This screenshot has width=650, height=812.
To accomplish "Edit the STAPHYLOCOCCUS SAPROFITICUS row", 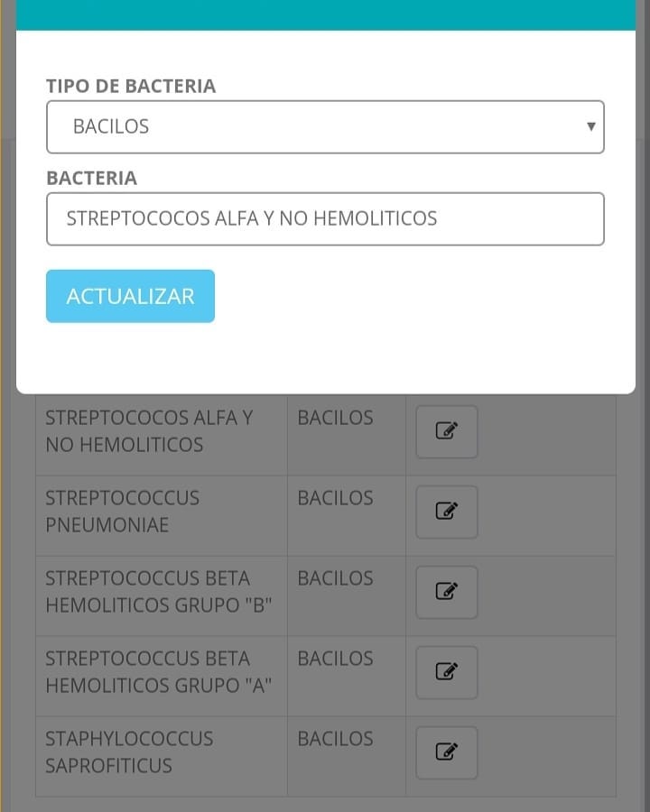I will pyautogui.click(x=446, y=752).
